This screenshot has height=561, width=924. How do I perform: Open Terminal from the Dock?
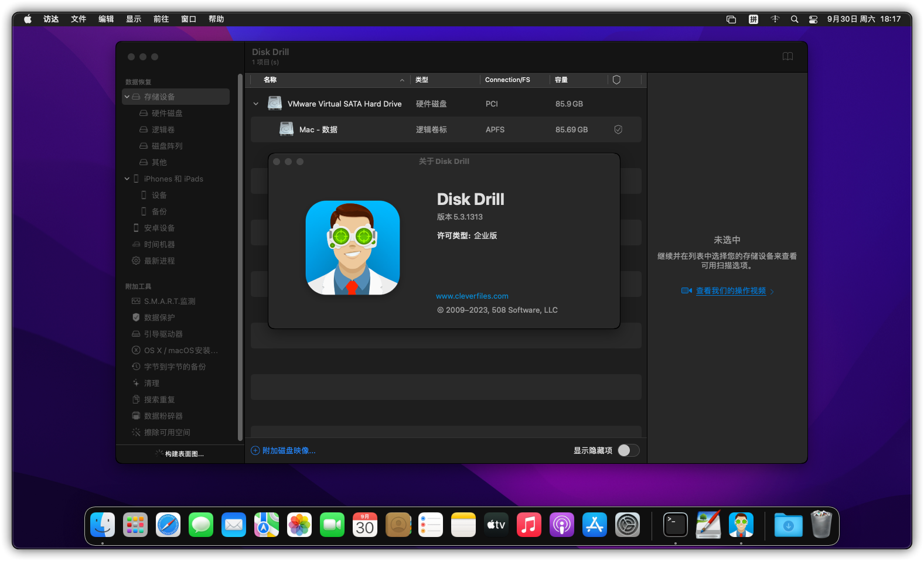click(676, 525)
